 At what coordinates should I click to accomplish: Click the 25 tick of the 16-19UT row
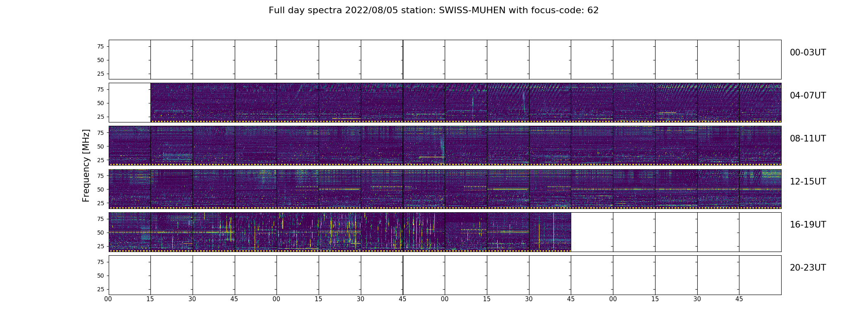tap(100, 246)
